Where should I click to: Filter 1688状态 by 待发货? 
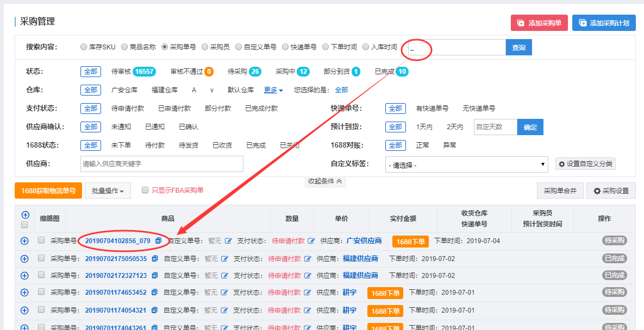click(x=189, y=145)
